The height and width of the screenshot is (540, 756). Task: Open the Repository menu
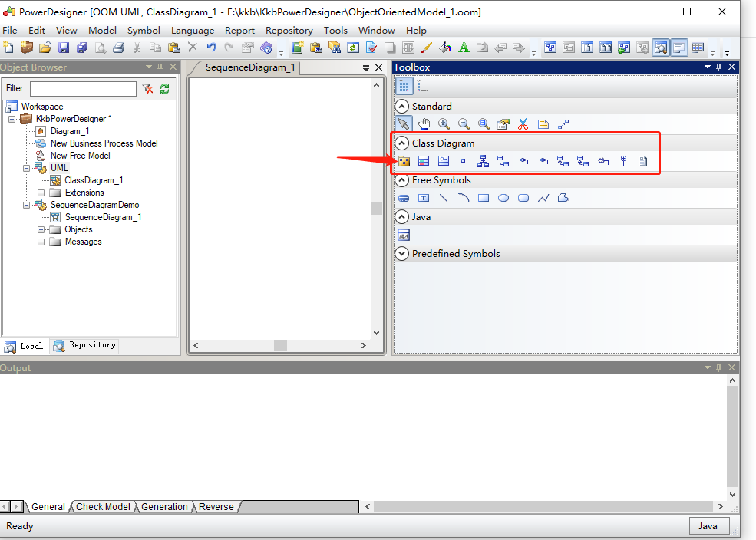[x=289, y=31]
